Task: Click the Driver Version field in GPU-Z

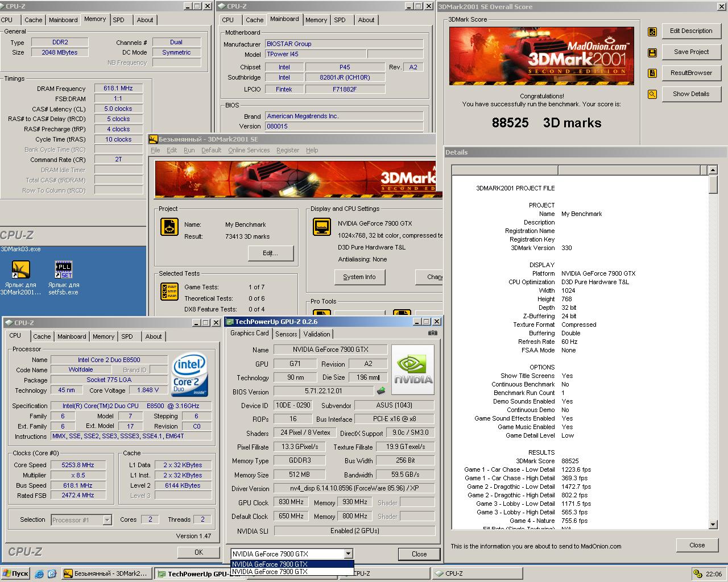Action: click(354, 488)
